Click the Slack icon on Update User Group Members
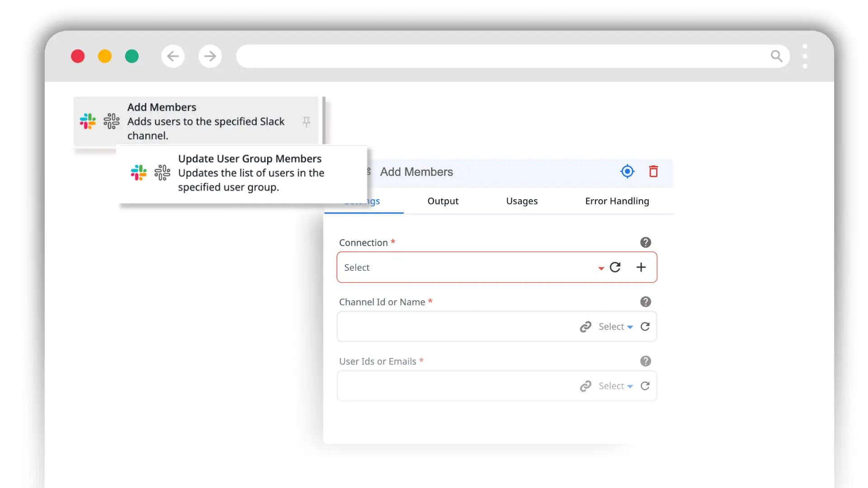This screenshot has width=868, height=488. pyautogui.click(x=139, y=173)
